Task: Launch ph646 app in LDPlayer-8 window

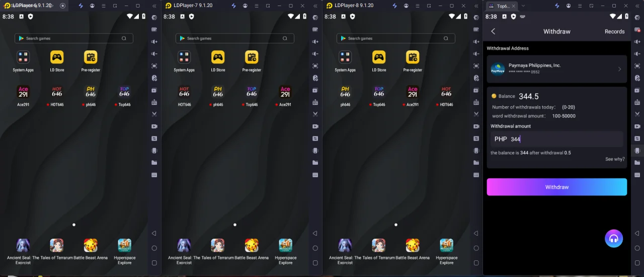Action: click(345, 92)
